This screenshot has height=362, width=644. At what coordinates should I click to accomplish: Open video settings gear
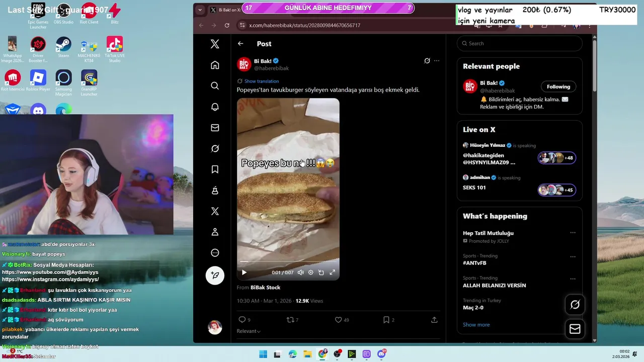pos(310,273)
